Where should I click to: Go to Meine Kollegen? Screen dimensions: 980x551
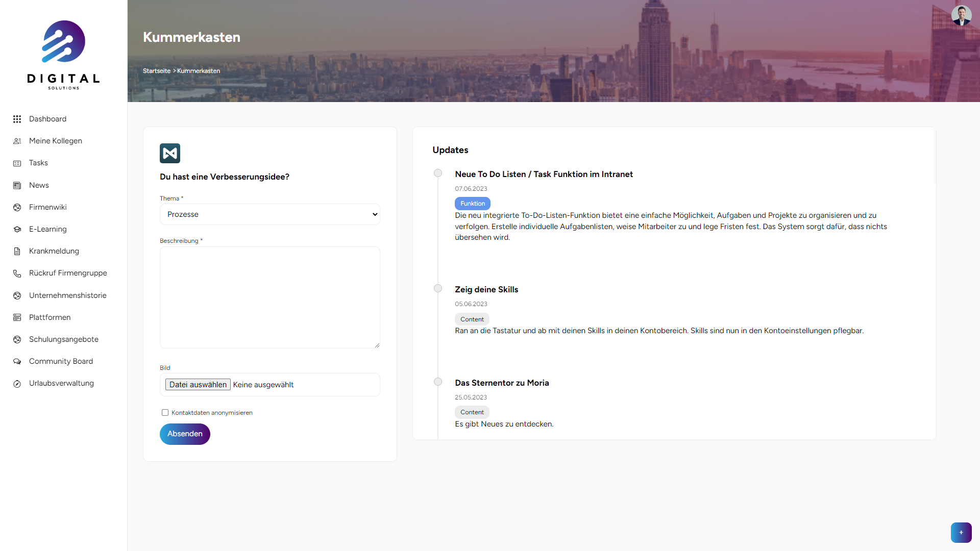(56, 141)
